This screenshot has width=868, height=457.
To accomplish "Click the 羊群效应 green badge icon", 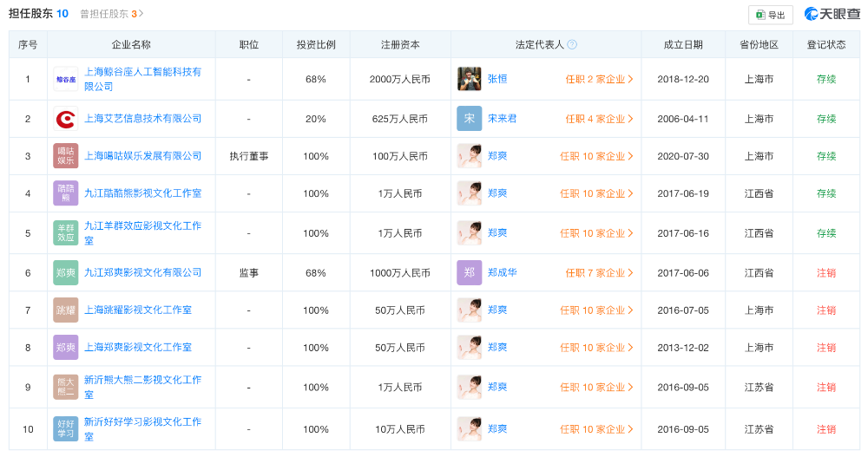I will [66, 233].
